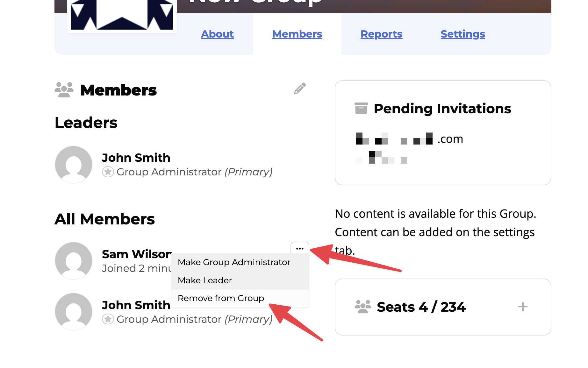The height and width of the screenshot is (368, 588).
Task: Click the star badge in All Members list
Action: 108,319
